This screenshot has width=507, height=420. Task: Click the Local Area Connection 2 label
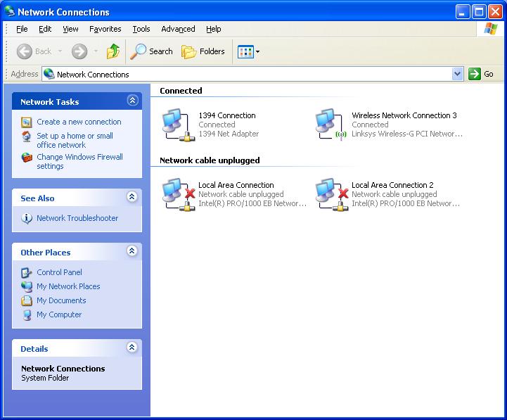pos(392,185)
